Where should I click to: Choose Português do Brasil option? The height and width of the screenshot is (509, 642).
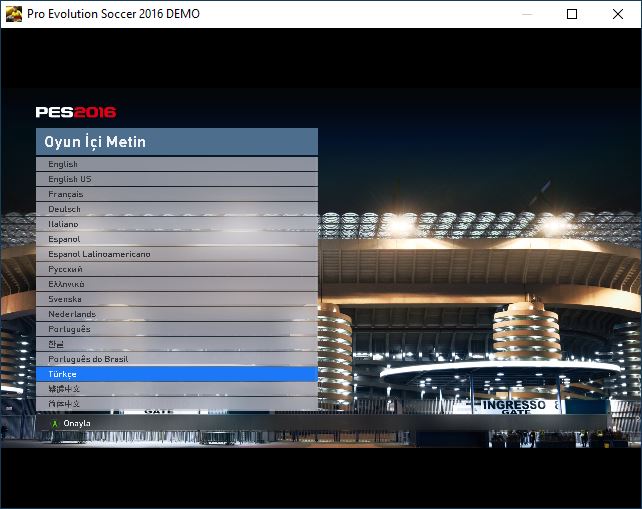click(x=177, y=359)
